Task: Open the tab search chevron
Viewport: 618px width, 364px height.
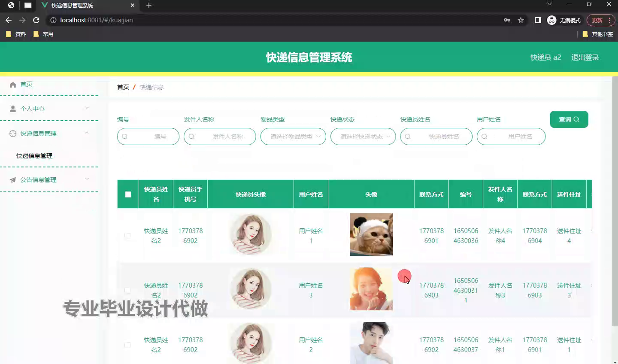Action: click(x=549, y=4)
